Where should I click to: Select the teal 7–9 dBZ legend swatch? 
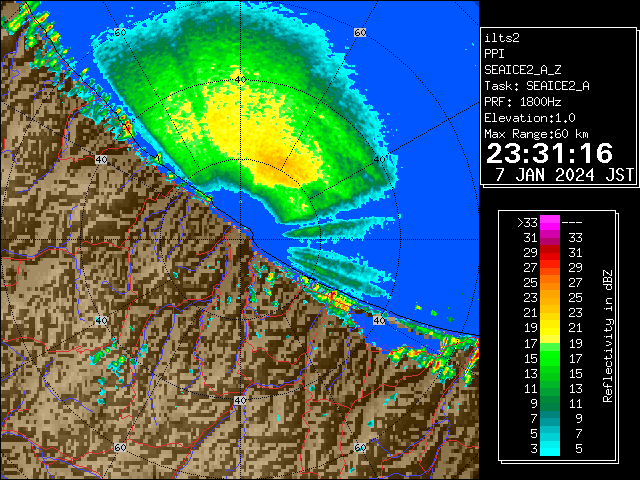click(550, 418)
